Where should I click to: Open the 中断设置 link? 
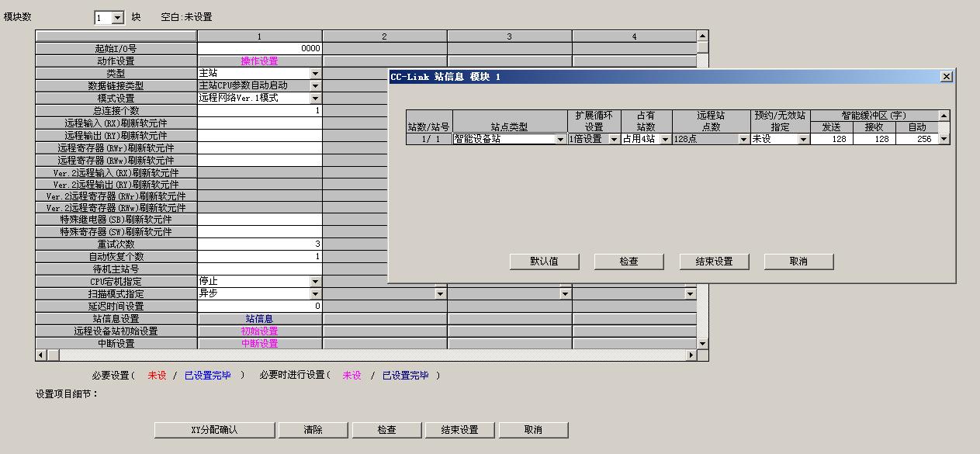[259, 344]
